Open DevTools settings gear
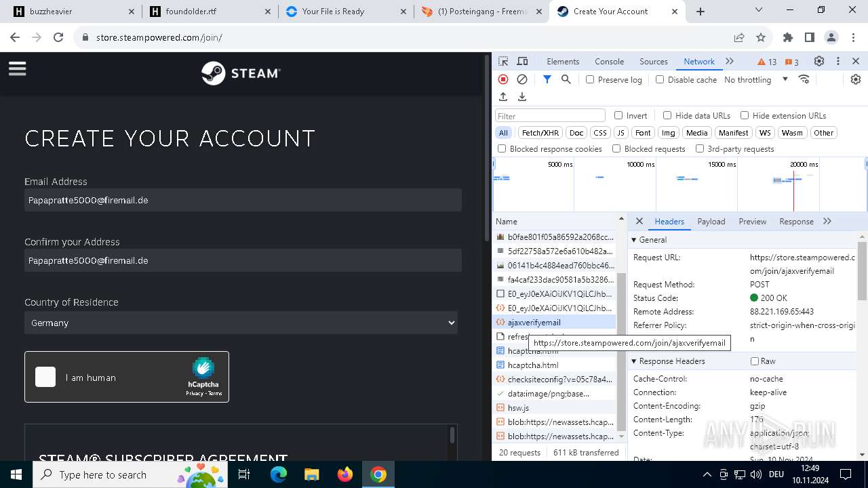The width and height of the screenshot is (868, 488). pos(819,61)
